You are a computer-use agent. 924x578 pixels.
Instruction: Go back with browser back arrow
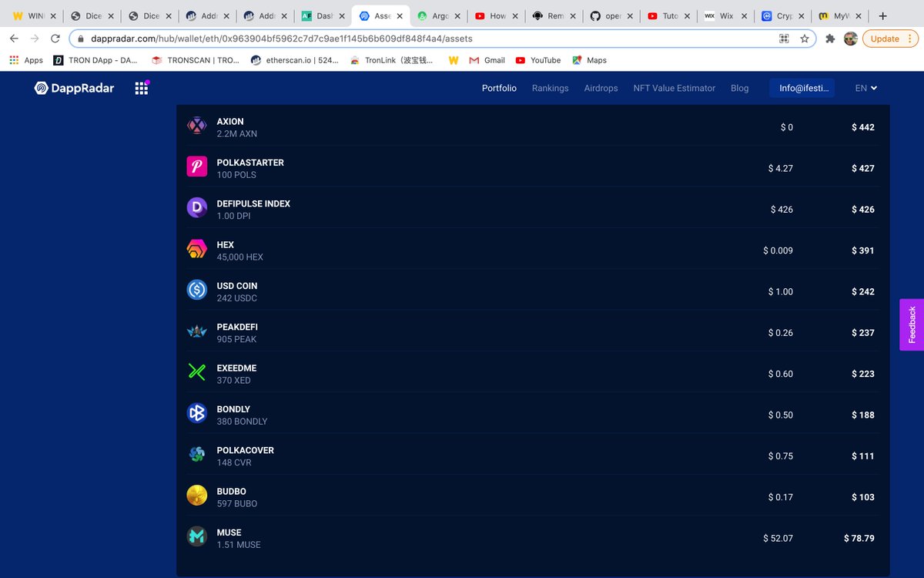coord(14,39)
